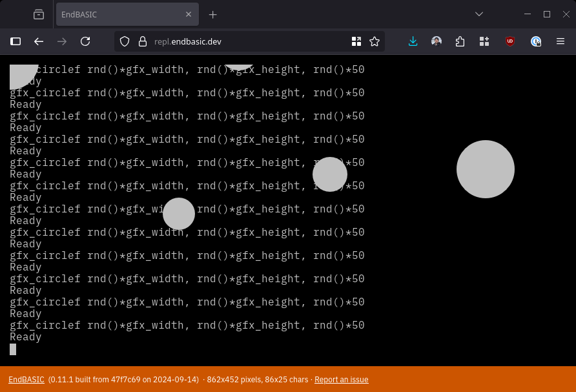Toggle the sidebar panel icon
This screenshot has width=576, height=392.
[15, 41]
